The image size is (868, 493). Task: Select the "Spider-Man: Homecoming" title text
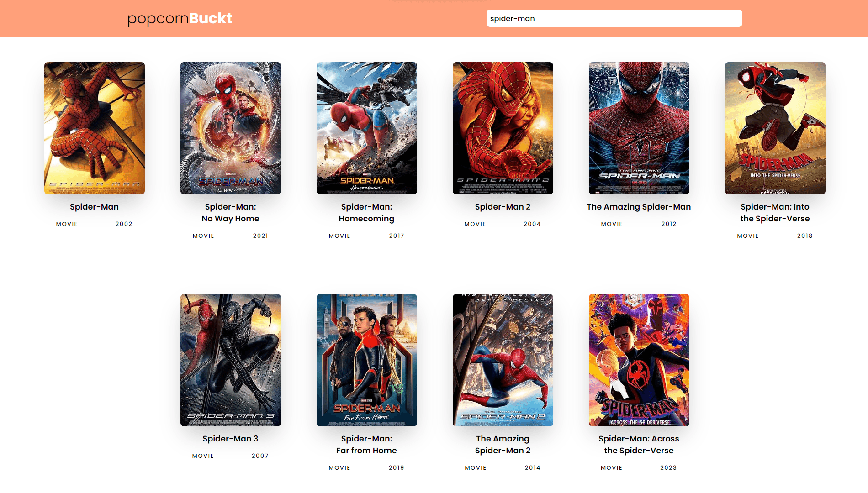[367, 213]
